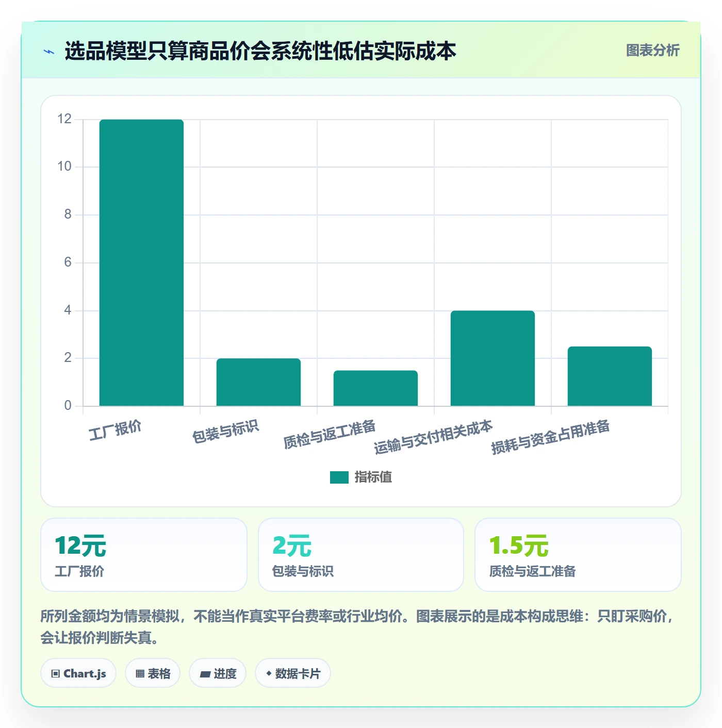Click the disclaimer text starting with 所列金额均为情景模拟
722x728 pixels.
pyautogui.click(x=357, y=627)
